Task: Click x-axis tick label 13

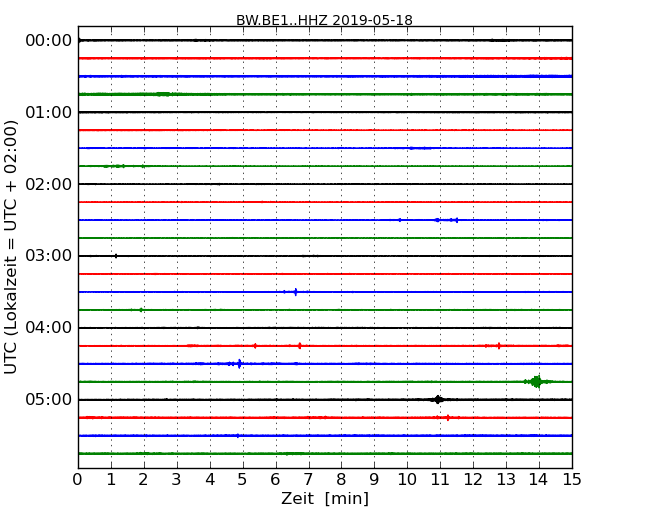Action: point(506,480)
